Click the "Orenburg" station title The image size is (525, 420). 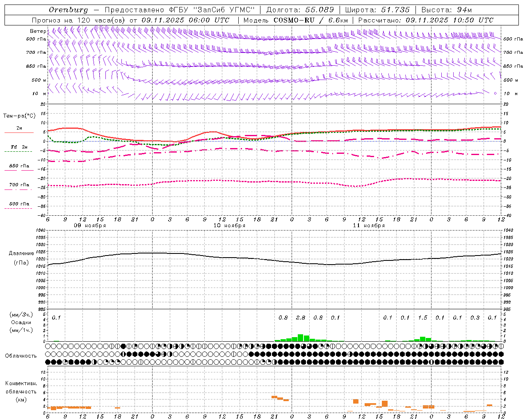[68, 10]
